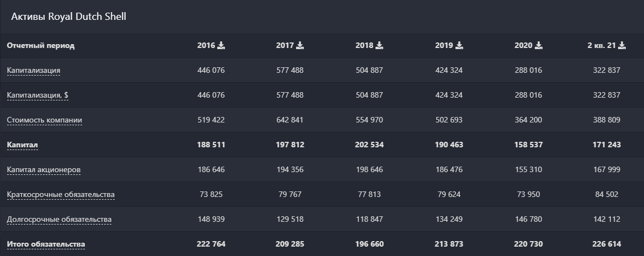The image size is (644, 256).
Task: Click the Отчетный период column header
Action: (x=41, y=45)
